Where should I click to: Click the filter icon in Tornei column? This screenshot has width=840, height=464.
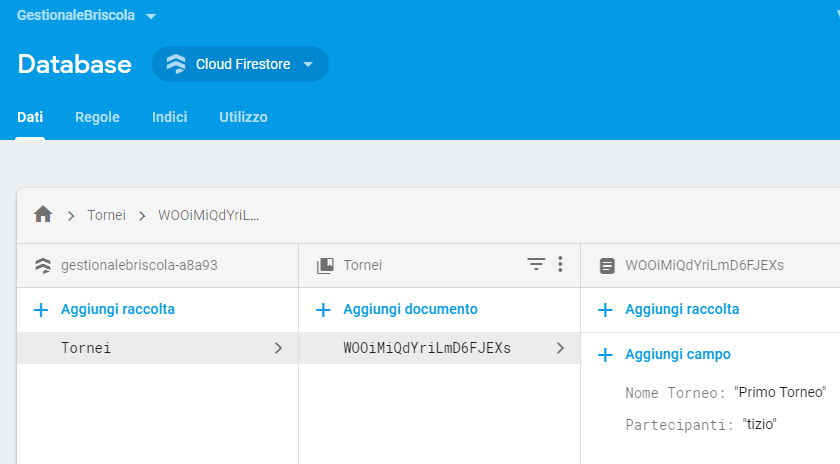coord(537,265)
